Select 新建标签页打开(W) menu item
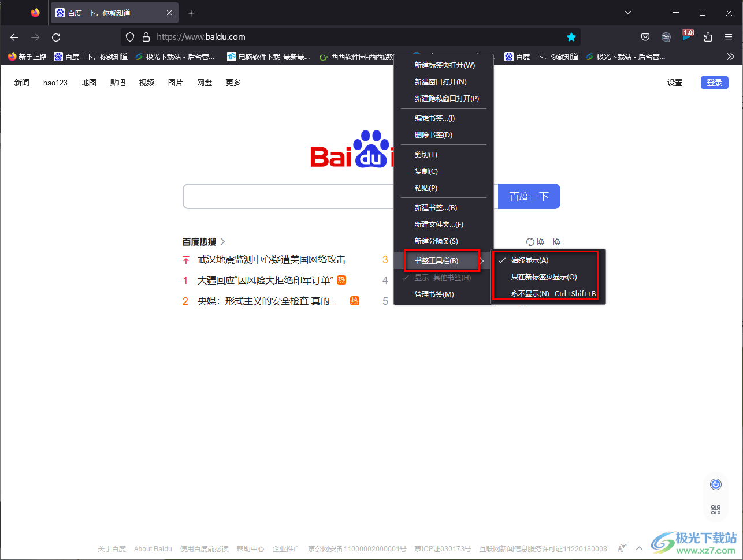Image resolution: width=743 pixels, height=560 pixels. point(444,65)
